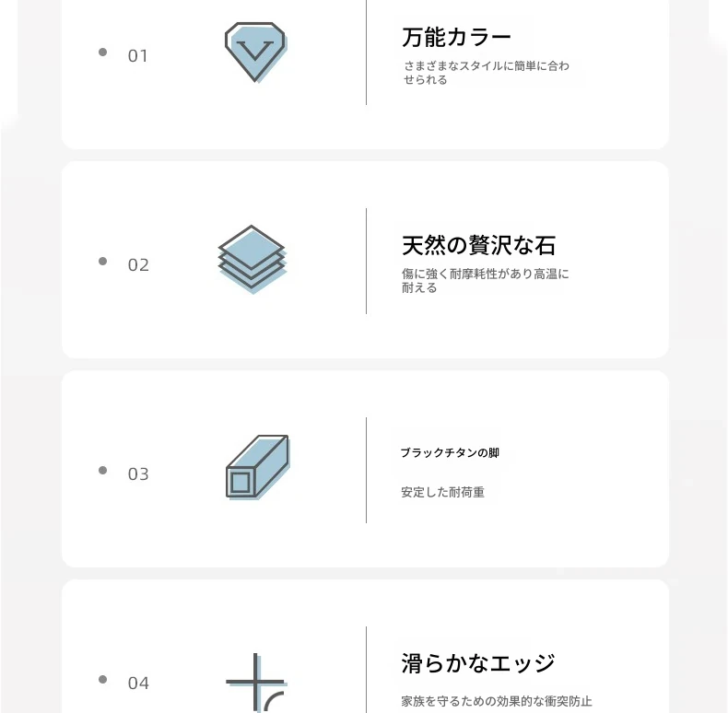Click the square tube leg icon
The width and height of the screenshot is (728, 713).
click(257, 467)
